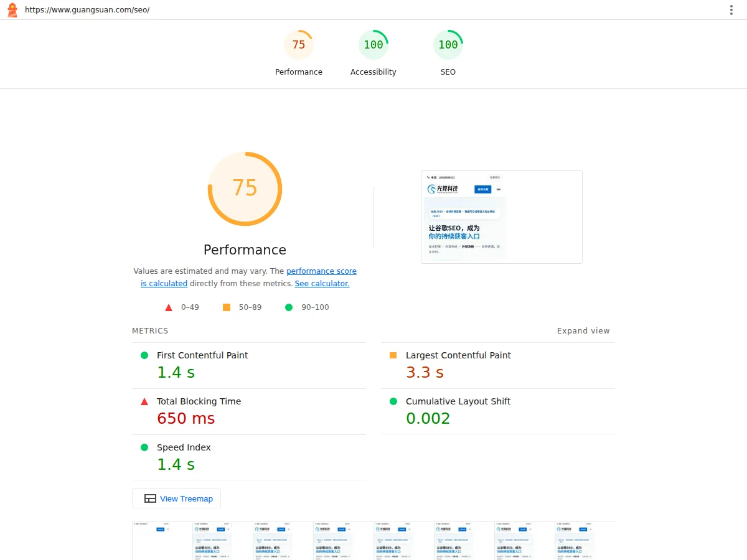
Task: Jump to Performance score gauge 75
Action: pyautogui.click(x=299, y=54)
